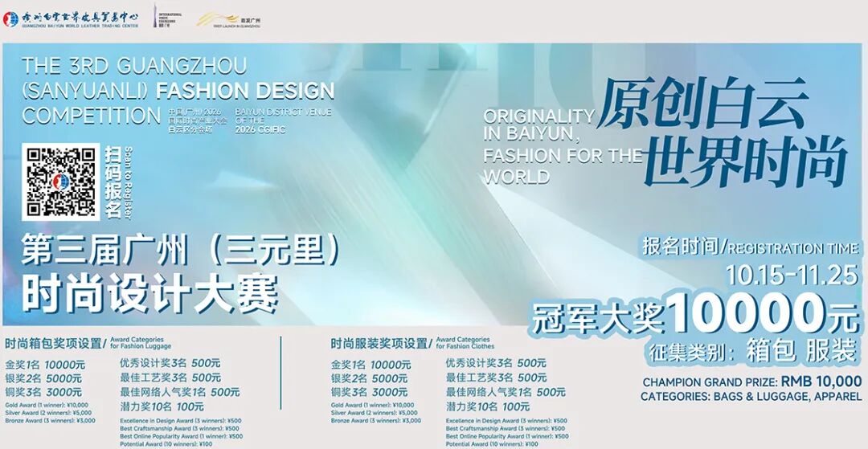Click '金奖1名 10000元' in the luggage section
The width and height of the screenshot is (868, 449).
coord(45,365)
